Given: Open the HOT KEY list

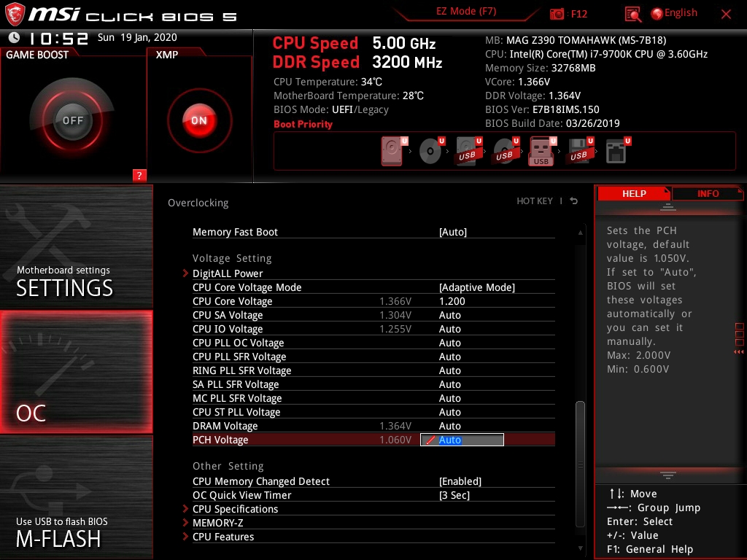Looking at the screenshot, I should 535,201.
